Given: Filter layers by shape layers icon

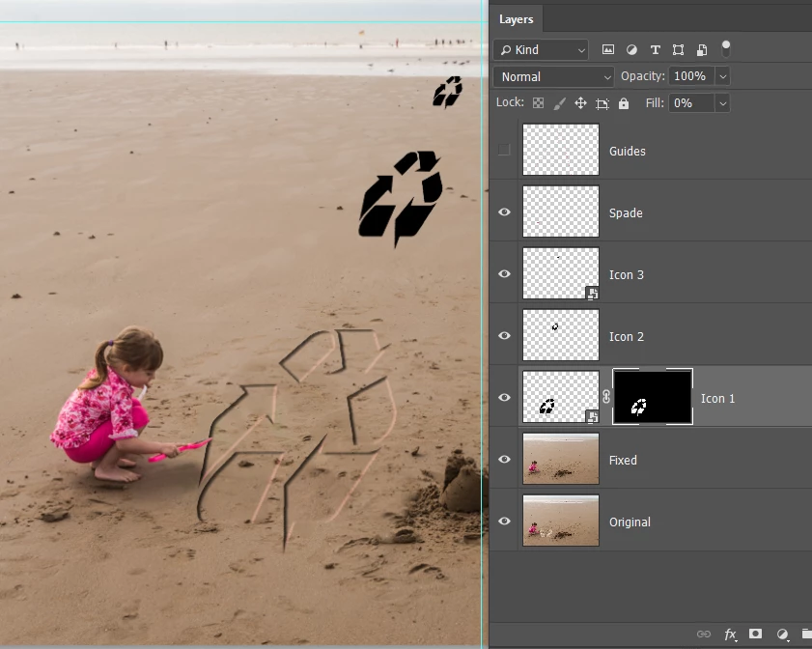Looking at the screenshot, I should coord(678,49).
